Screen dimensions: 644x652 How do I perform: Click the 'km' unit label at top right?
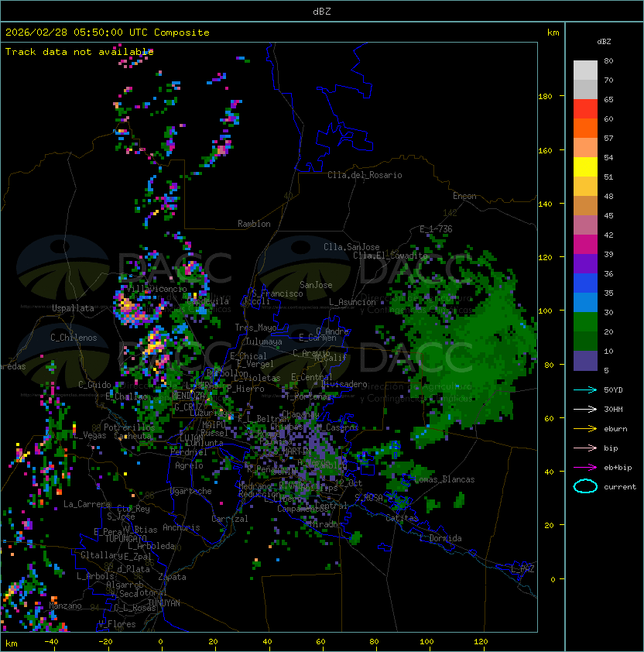[553, 33]
